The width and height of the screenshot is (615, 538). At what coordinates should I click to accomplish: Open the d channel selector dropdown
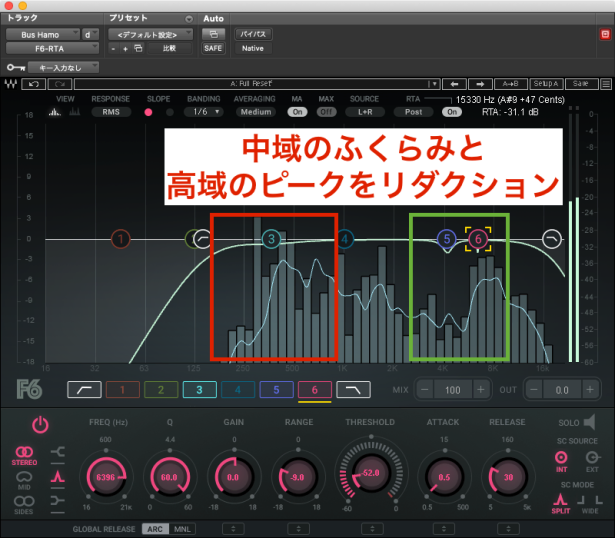point(90,35)
